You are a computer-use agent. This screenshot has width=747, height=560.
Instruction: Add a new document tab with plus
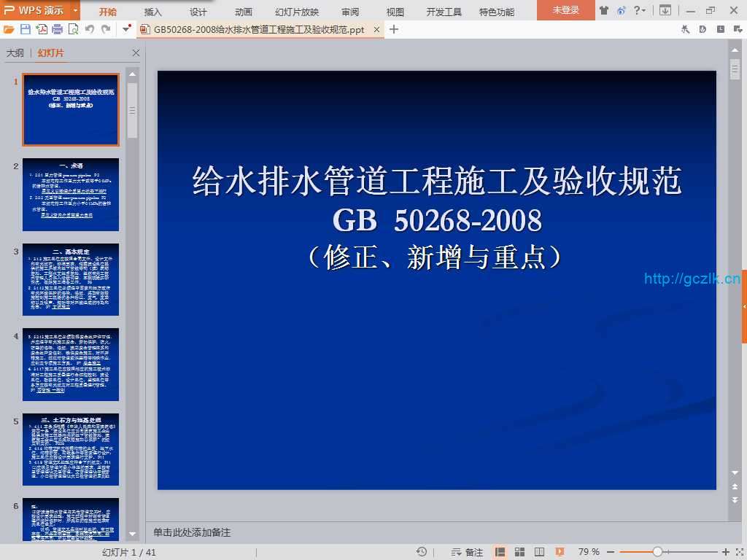(394, 29)
